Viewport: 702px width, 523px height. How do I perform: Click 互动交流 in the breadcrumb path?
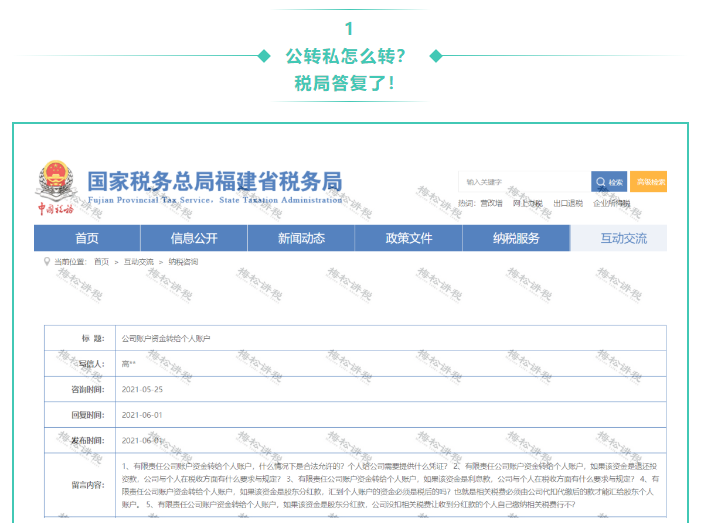pyautogui.click(x=138, y=262)
